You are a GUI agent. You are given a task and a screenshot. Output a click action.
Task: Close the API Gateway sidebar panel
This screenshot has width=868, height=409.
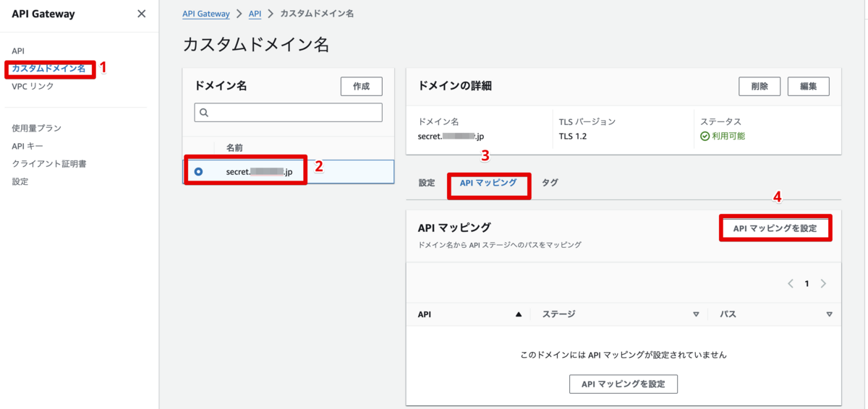click(141, 14)
